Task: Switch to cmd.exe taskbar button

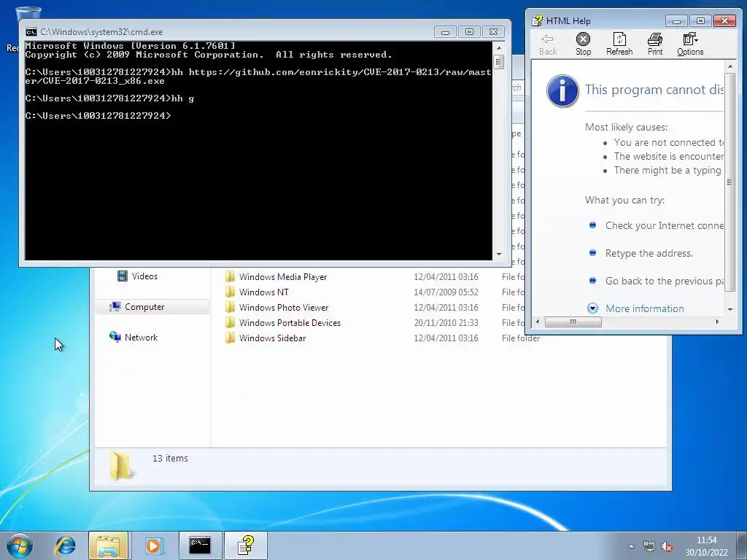Action: coord(200,545)
